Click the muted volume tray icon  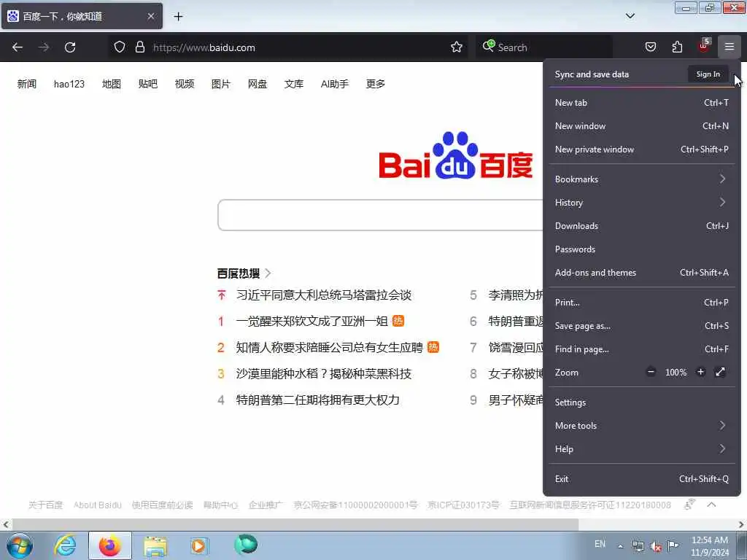[656, 545]
